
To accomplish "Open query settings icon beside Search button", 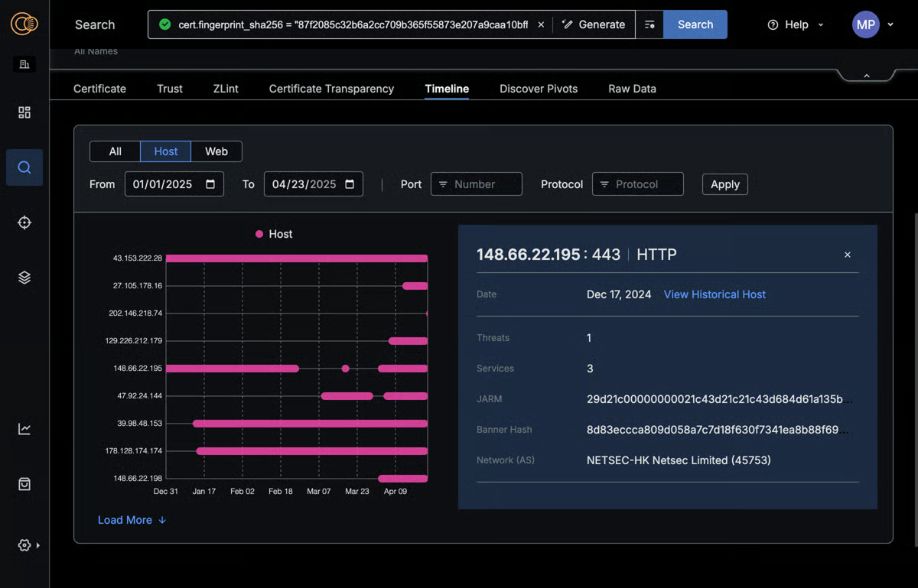I will pos(649,24).
